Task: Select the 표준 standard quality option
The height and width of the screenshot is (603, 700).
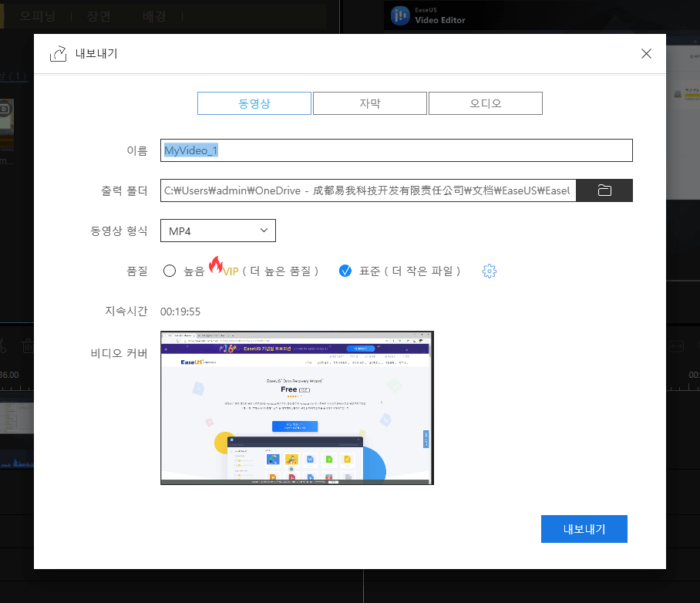Action: tap(345, 271)
